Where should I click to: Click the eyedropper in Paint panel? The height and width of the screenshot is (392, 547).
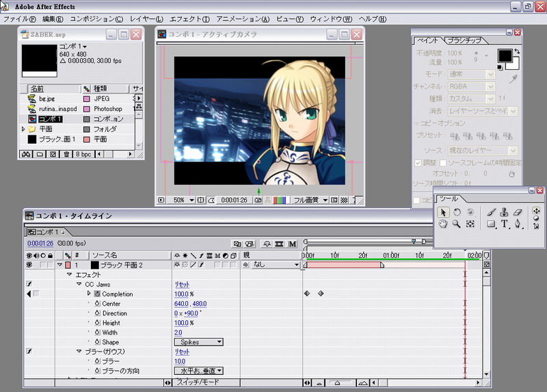(x=512, y=79)
